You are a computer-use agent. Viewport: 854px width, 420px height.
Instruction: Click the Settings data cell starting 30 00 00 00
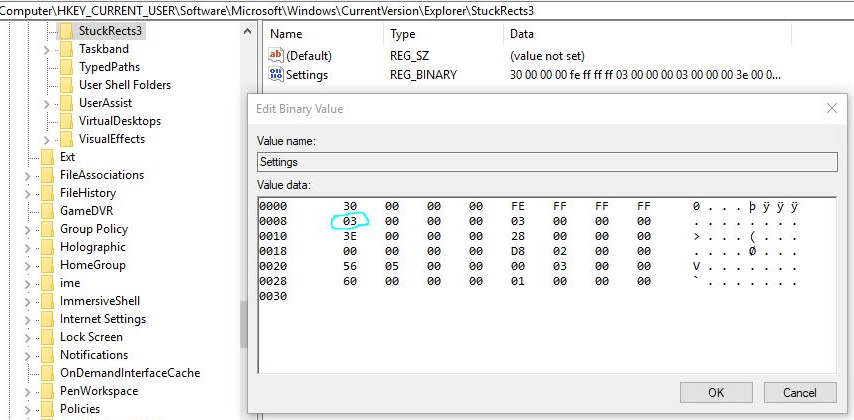[645, 75]
